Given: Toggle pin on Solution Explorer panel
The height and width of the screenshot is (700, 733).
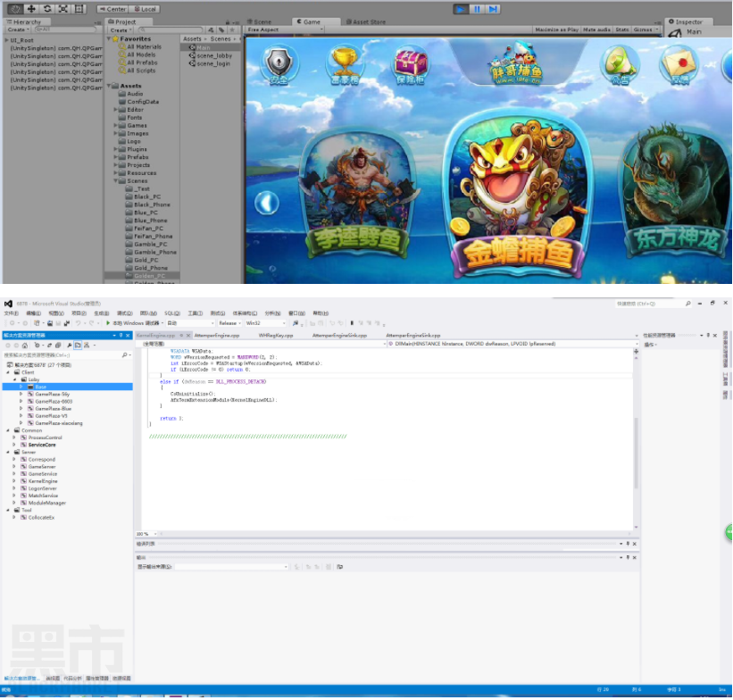Looking at the screenshot, I should point(121,336).
